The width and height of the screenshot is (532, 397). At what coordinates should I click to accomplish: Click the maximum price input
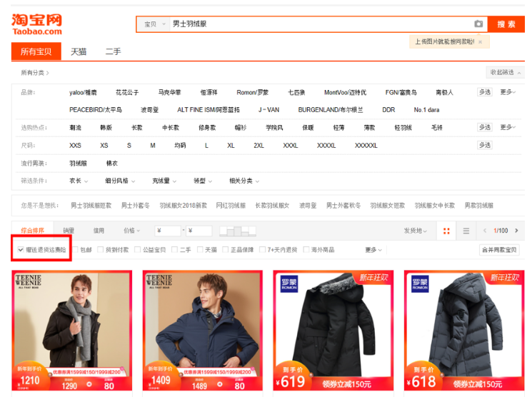(199, 231)
